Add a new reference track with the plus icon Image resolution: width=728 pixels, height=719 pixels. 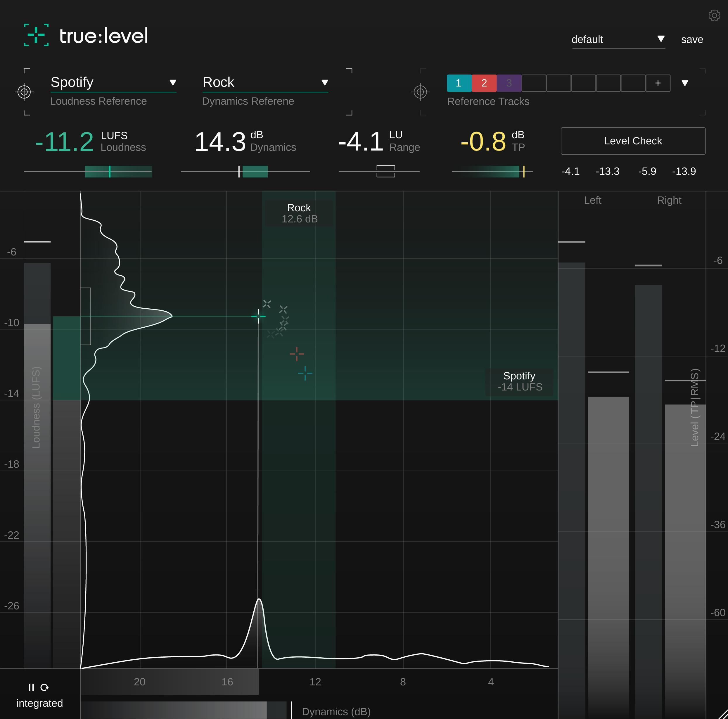pos(658,83)
